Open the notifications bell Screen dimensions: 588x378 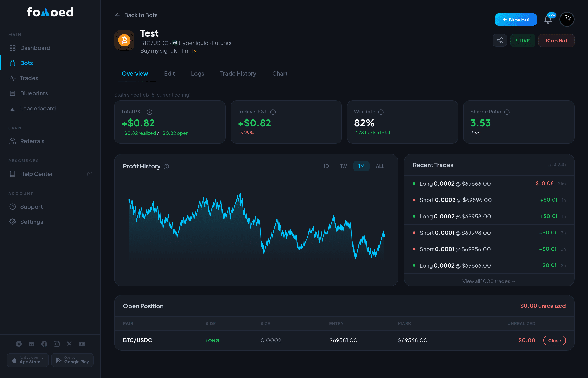point(548,19)
